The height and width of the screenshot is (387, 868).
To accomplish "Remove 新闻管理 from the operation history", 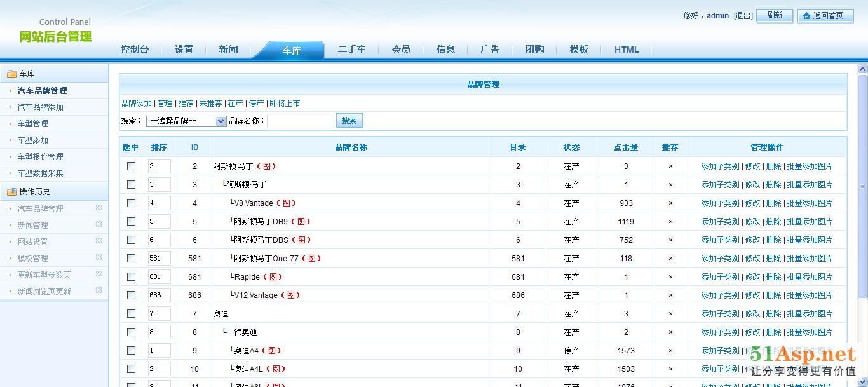I will coord(98,224).
